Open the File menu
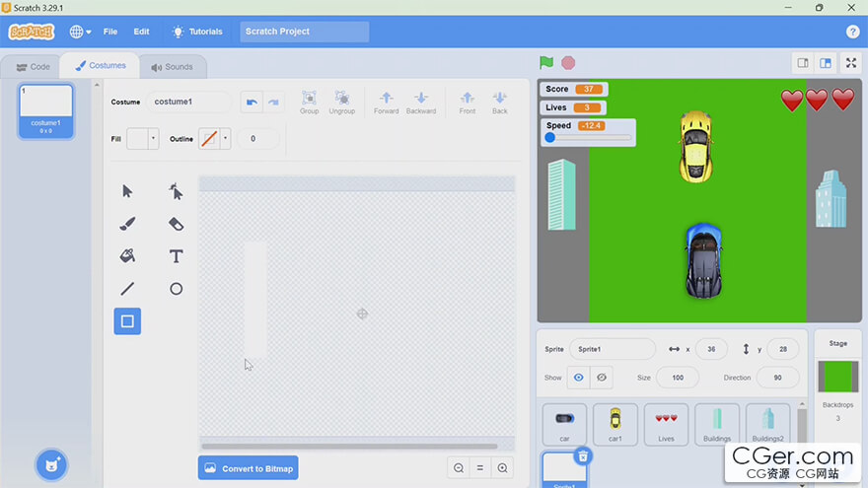The image size is (868, 488). [x=110, y=32]
